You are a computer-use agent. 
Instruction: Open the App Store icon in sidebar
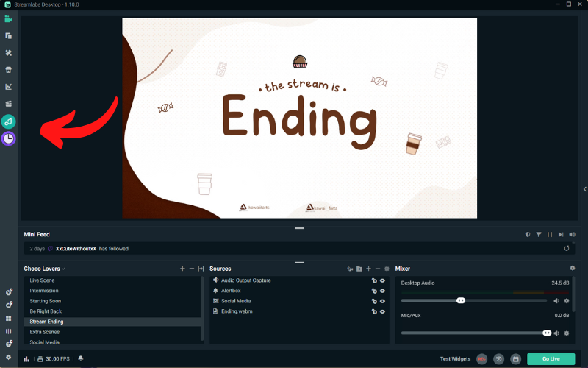coord(9,70)
